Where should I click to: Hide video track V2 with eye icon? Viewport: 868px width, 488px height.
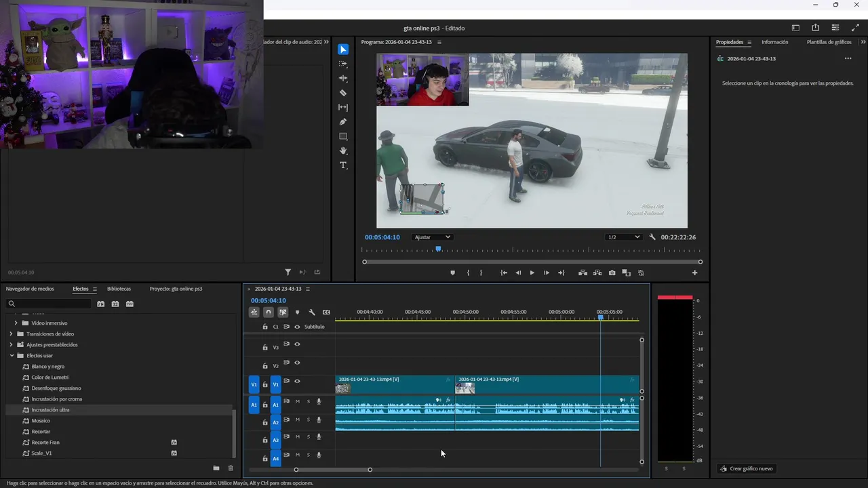click(x=297, y=363)
